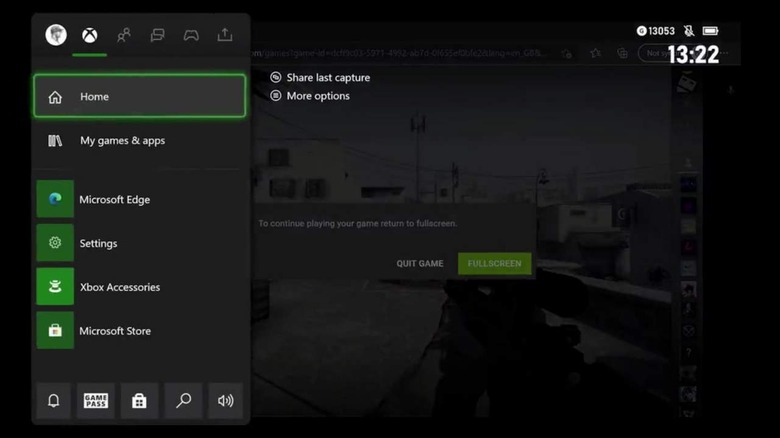Open Xbox Accessories app
Image resolution: width=780 pixels, height=438 pixels.
(139, 287)
